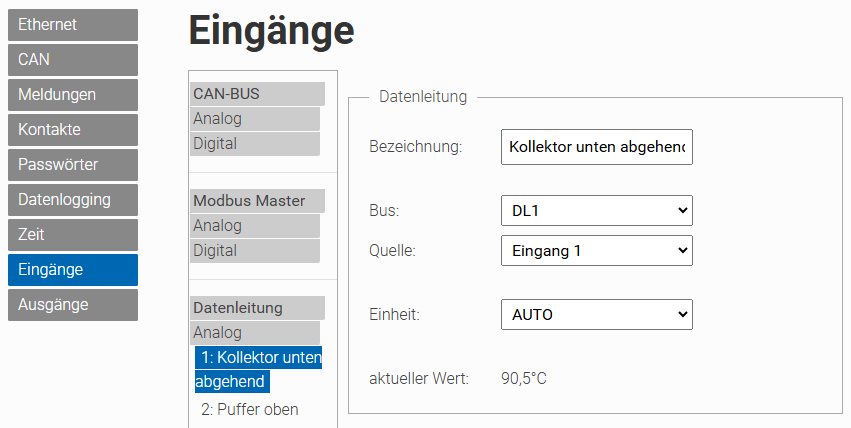
Task: Select Kontakte in the sidebar
Action: coord(72,130)
